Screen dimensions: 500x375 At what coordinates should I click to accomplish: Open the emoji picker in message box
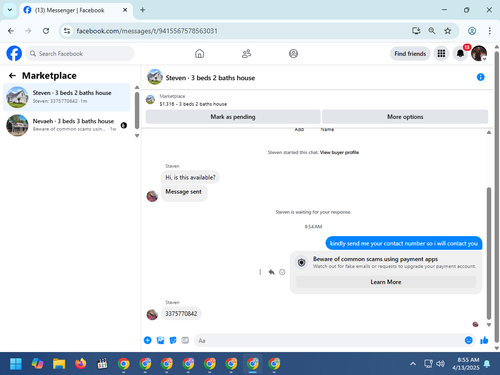[469, 340]
